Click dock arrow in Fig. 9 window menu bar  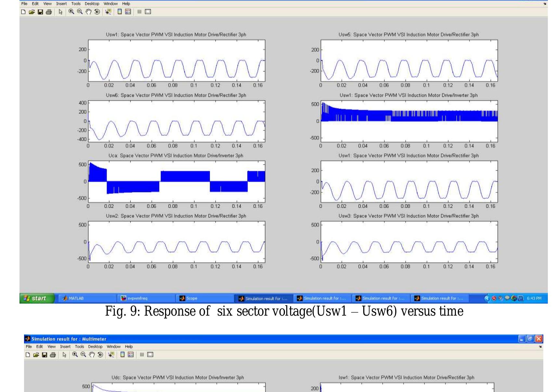coord(545,4)
